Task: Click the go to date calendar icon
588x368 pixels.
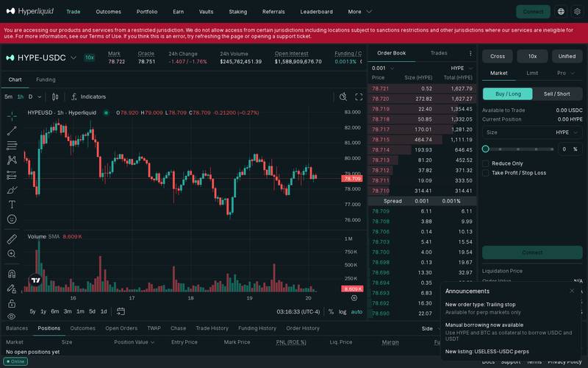Action: click(121, 311)
